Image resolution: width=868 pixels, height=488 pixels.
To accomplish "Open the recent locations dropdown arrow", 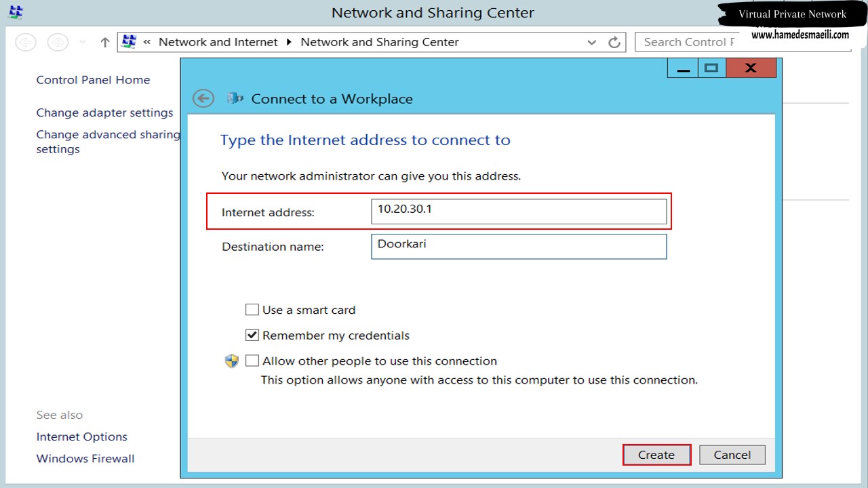I will (83, 42).
